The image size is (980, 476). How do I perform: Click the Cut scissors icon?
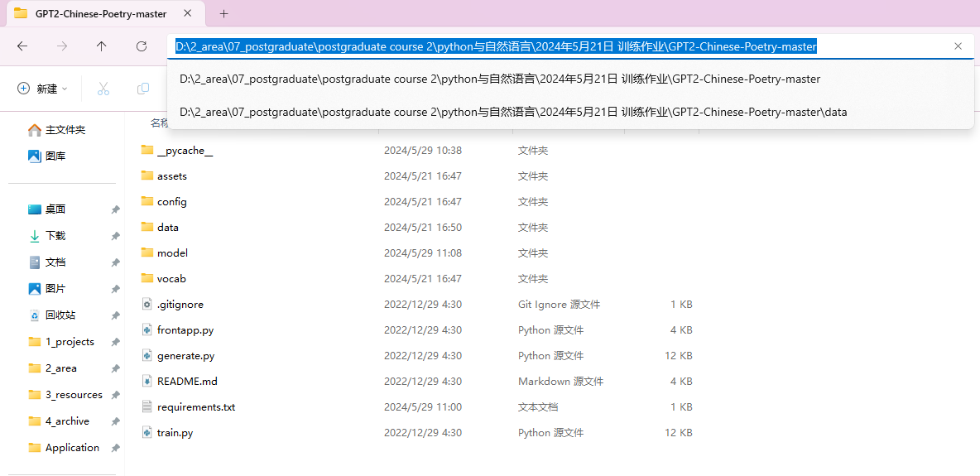pos(103,89)
